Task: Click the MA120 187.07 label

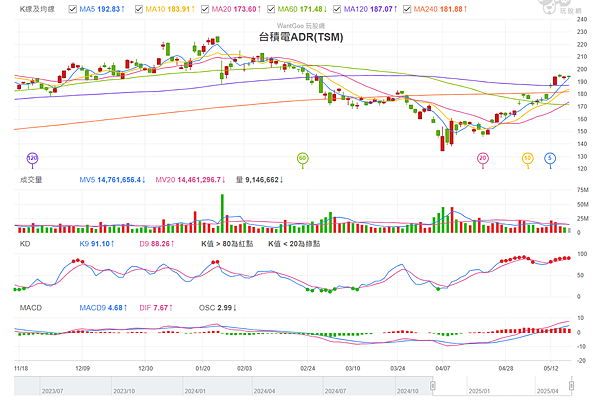Action: 370,9
